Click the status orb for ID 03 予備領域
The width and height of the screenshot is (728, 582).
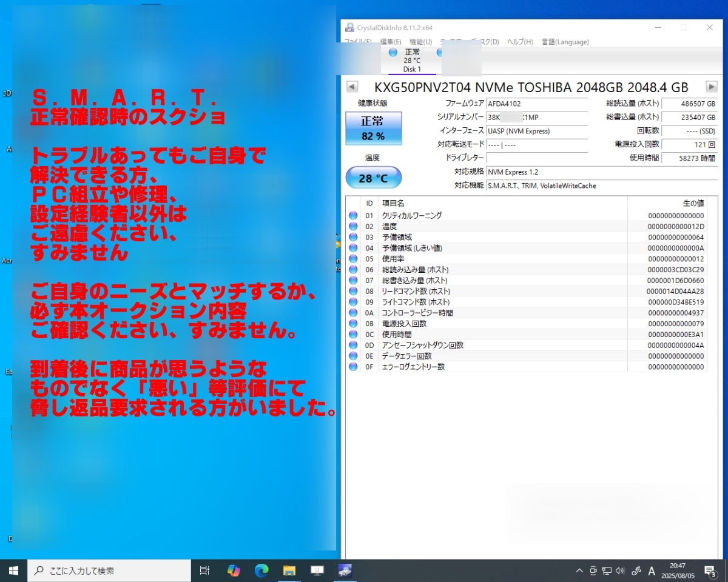pos(353,237)
